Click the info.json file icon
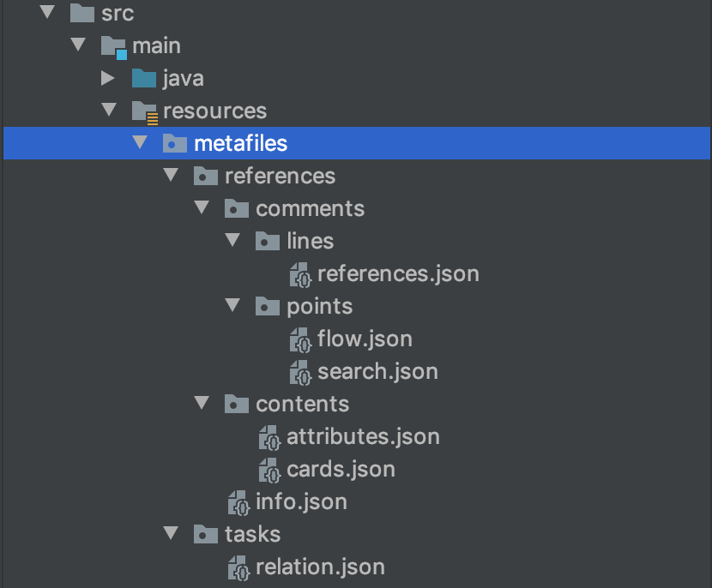The height and width of the screenshot is (588, 712). click(238, 502)
